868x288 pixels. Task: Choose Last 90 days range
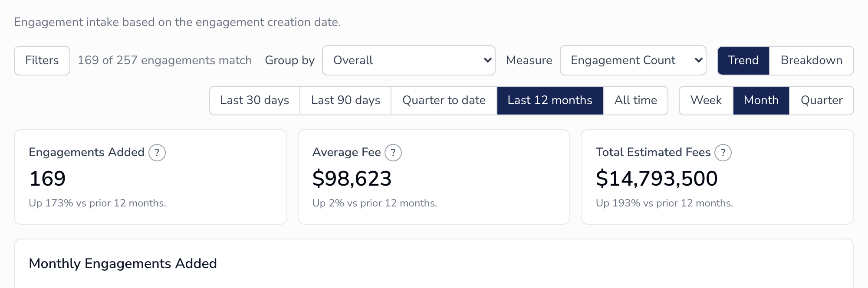click(x=345, y=101)
